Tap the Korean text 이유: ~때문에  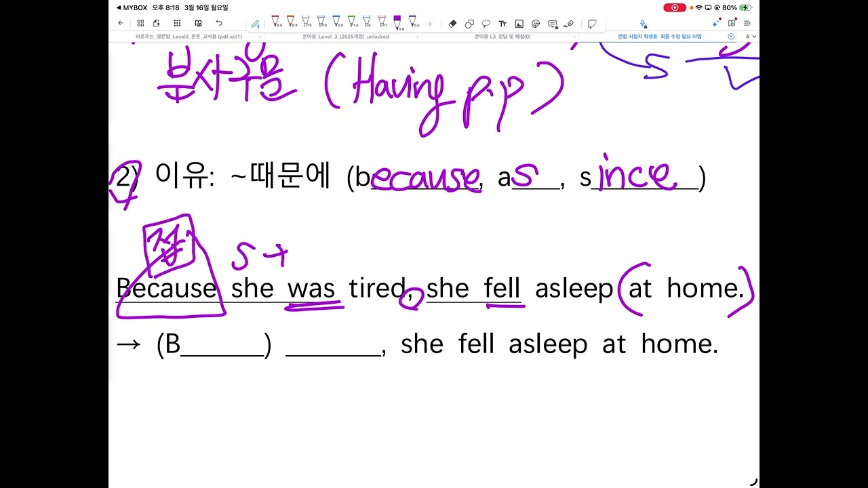point(243,176)
